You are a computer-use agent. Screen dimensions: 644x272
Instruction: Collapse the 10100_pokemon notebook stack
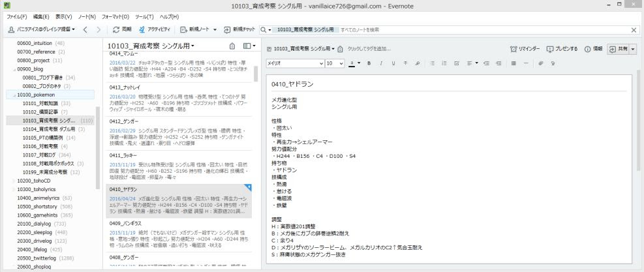coord(14,95)
